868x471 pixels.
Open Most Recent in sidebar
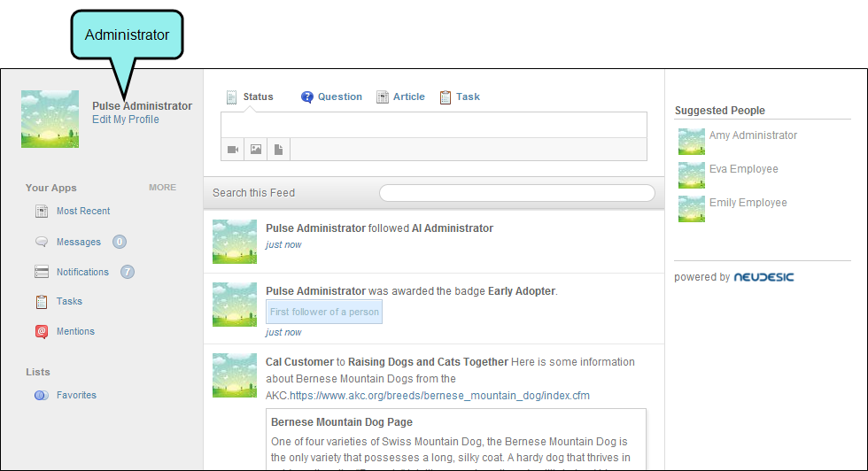[x=82, y=212]
